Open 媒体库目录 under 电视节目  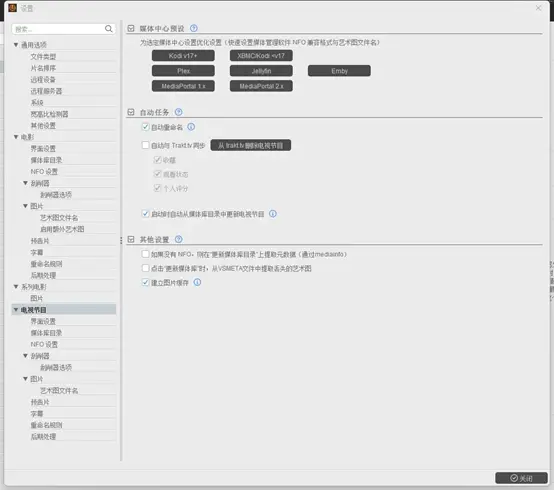click(x=46, y=333)
